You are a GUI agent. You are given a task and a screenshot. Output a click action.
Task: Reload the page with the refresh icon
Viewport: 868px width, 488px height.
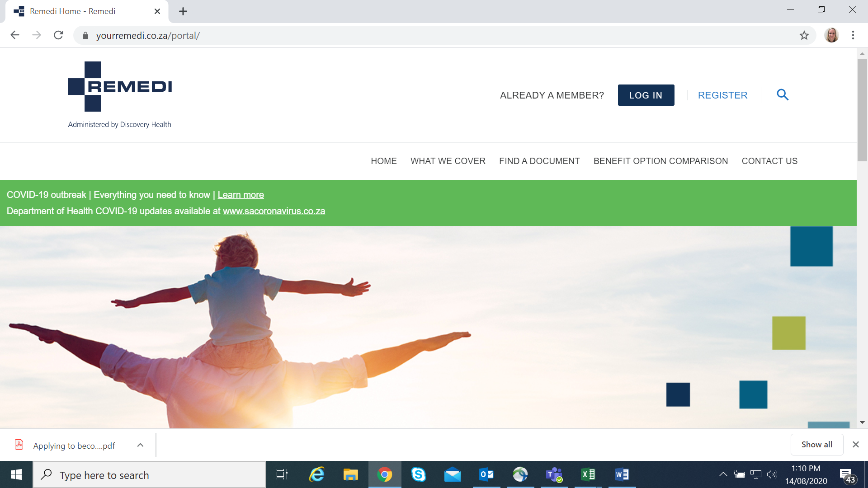coord(58,35)
